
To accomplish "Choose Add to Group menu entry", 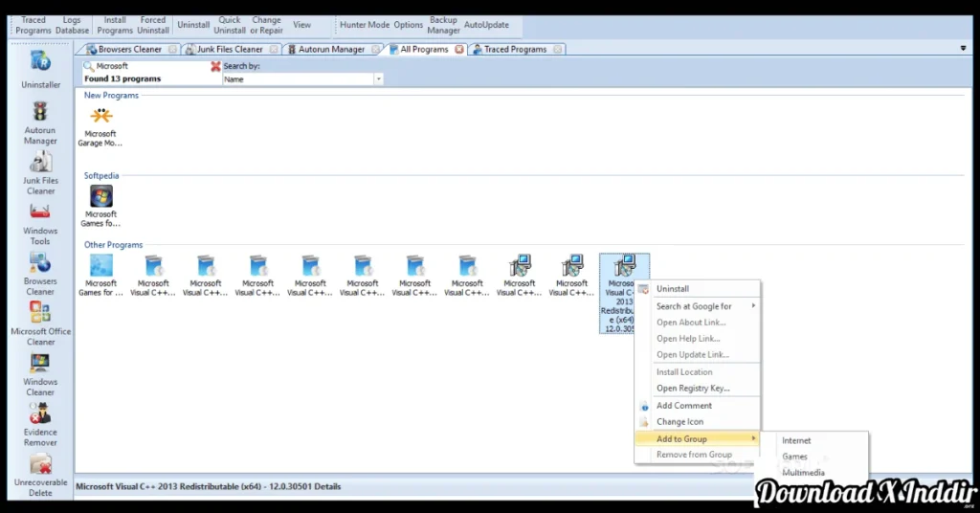I will coord(698,438).
